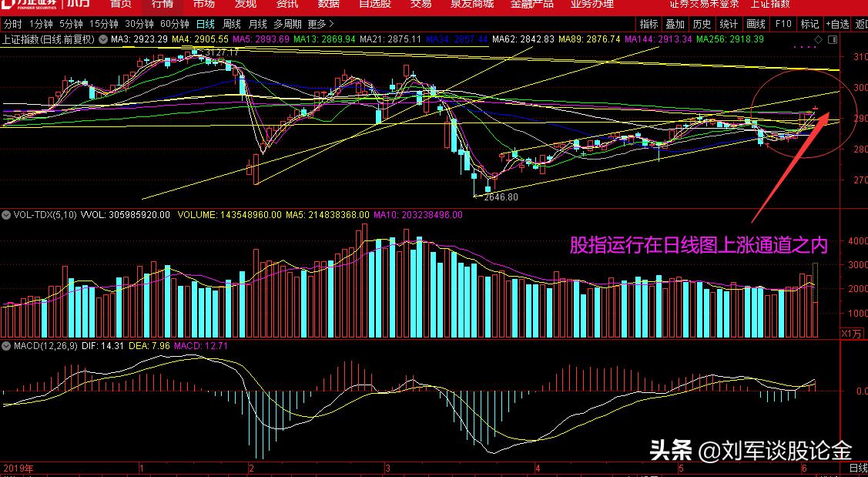Open the 交易 menu
Image resolution: width=868 pixels, height=477 pixels.
[421, 4]
